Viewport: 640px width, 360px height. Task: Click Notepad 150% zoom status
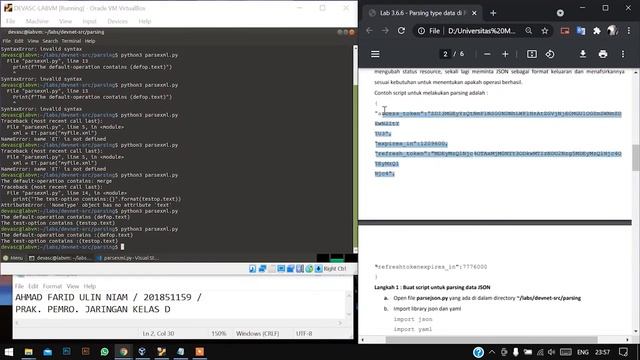(x=219, y=333)
